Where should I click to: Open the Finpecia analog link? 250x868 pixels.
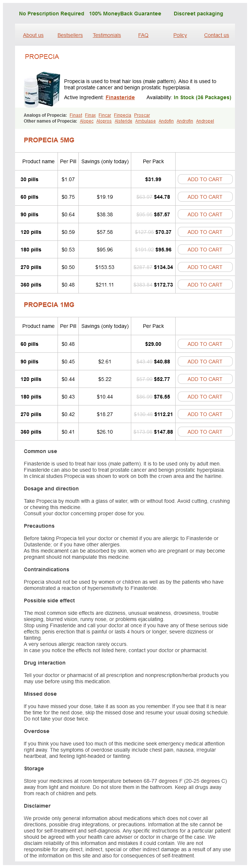click(122, 115)
